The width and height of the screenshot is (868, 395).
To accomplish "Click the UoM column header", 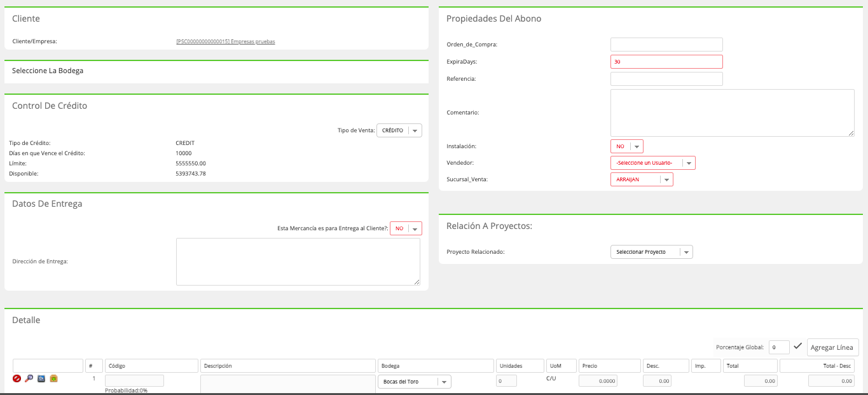I will pos(561,366).
